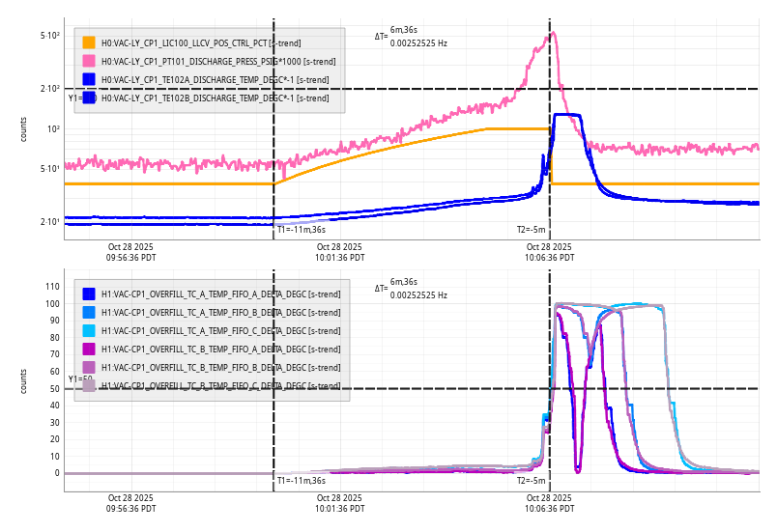Select T2=-5m cursor label in top plot
This screenshot has height=532, width=777.
tap(532, 230)
